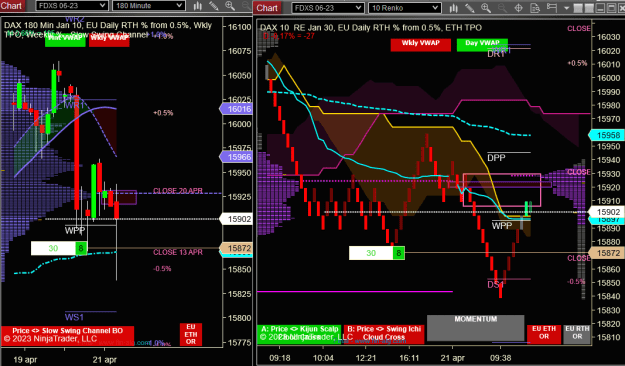Click zoom out magnifier in Renko chart toolbar
Screen dimensions: 625x366
click(502, 8)
